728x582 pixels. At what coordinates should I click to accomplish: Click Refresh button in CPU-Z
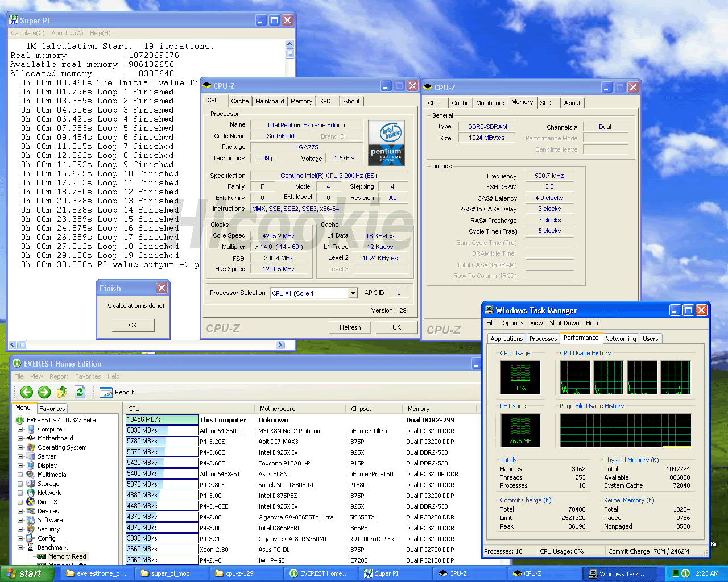350,327
